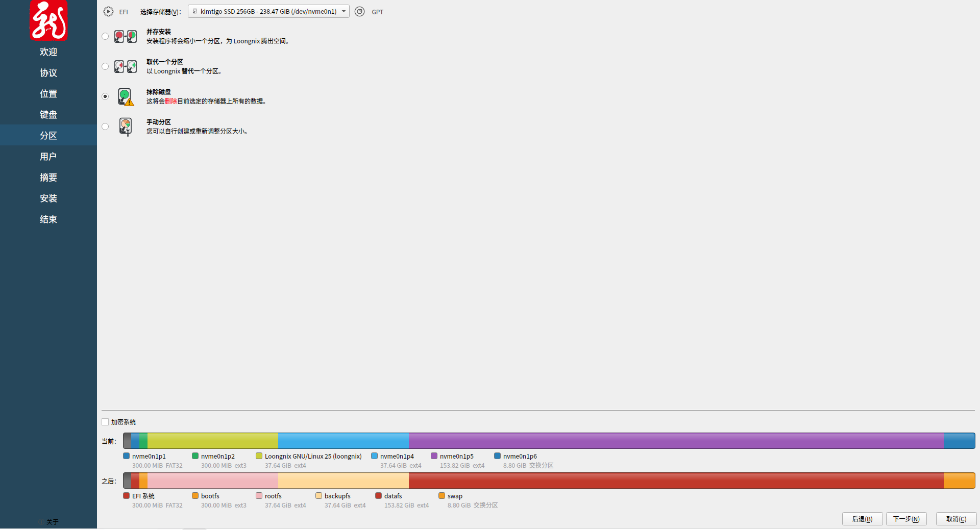The image size is (980, 530).
Task: Click the 下一步(N) button
Action: [906, 519]
